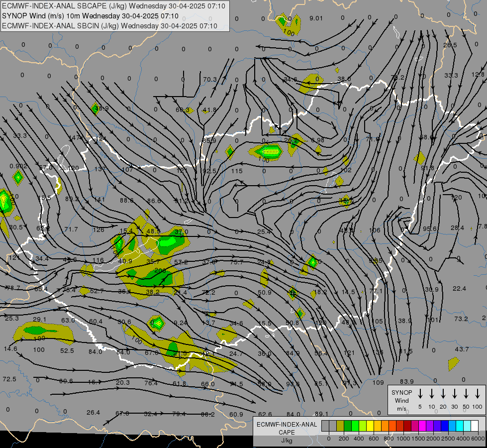
Task: Click the 137 value on the map
Action: (x=100, y=169)
